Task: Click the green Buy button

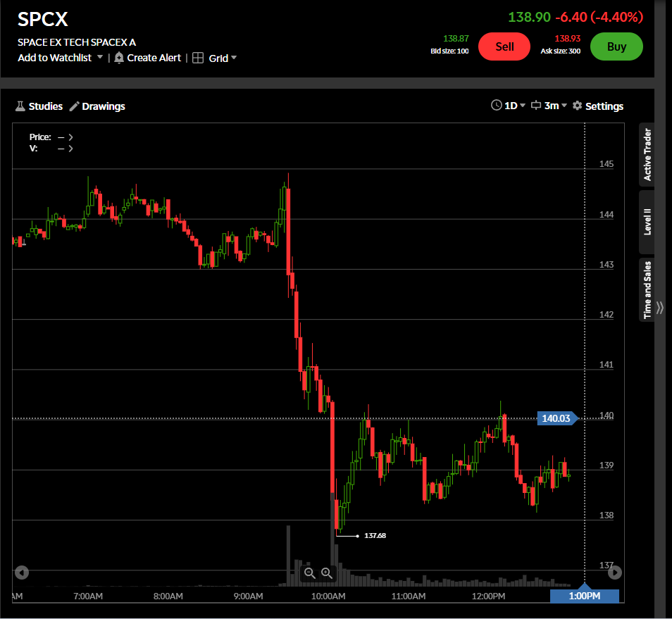Action: coord(616,46)
